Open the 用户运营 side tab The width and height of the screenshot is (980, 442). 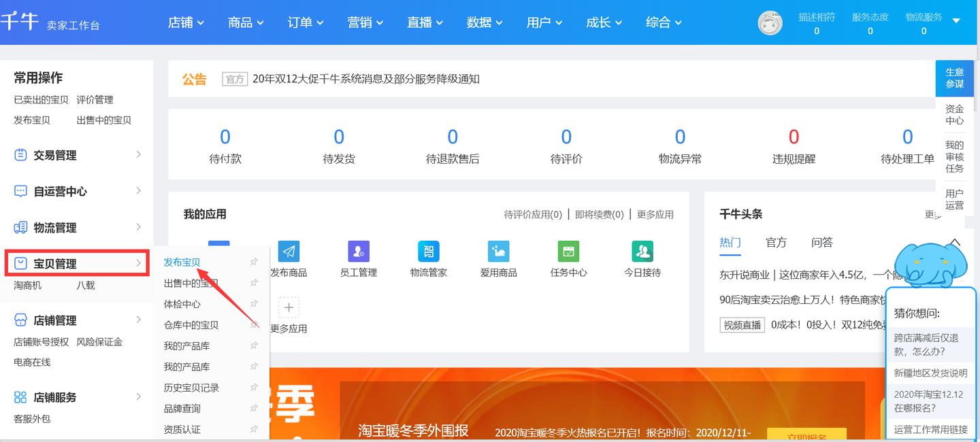[x=955, y=199]
